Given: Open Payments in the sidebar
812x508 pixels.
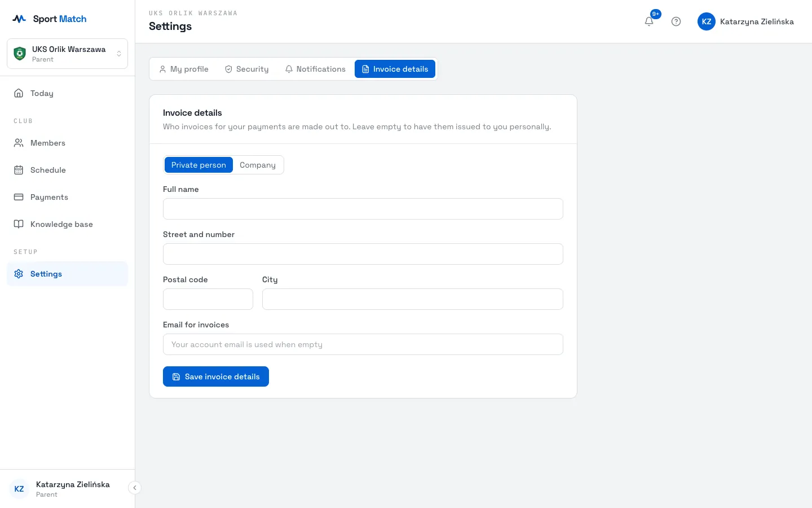Looking at the screenshot, I should (67, 197).
